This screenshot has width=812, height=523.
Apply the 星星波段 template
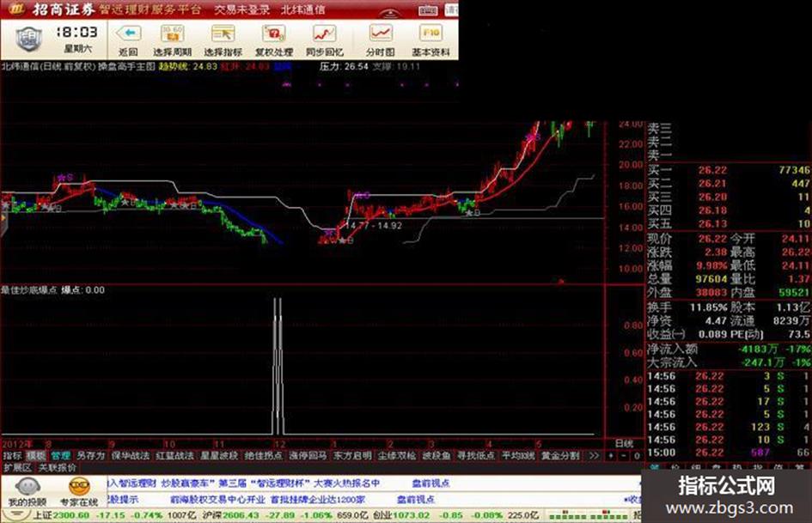click(x=219, y=456)
